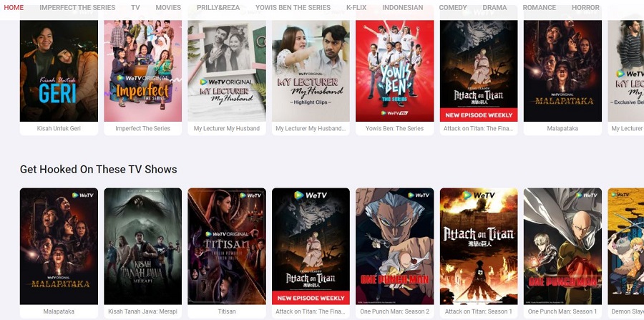
Task: Click the One Punch Man: Season 2 poster
Action: pos(394,246)
